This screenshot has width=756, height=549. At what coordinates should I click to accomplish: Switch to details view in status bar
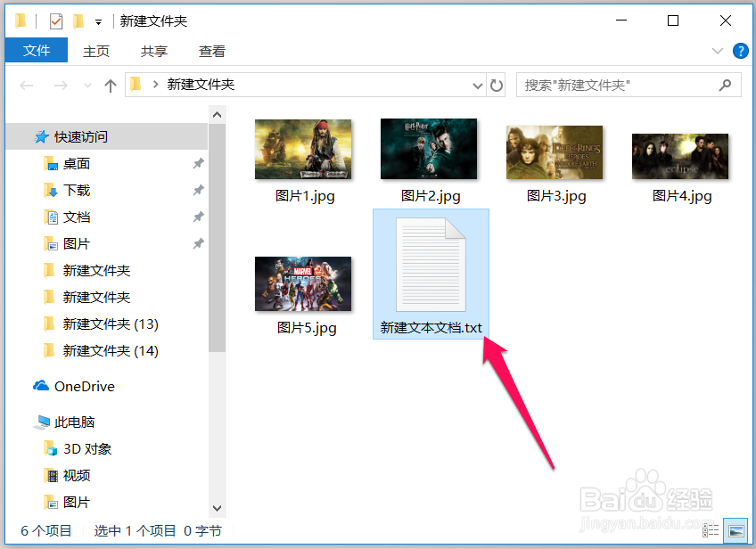711,530
